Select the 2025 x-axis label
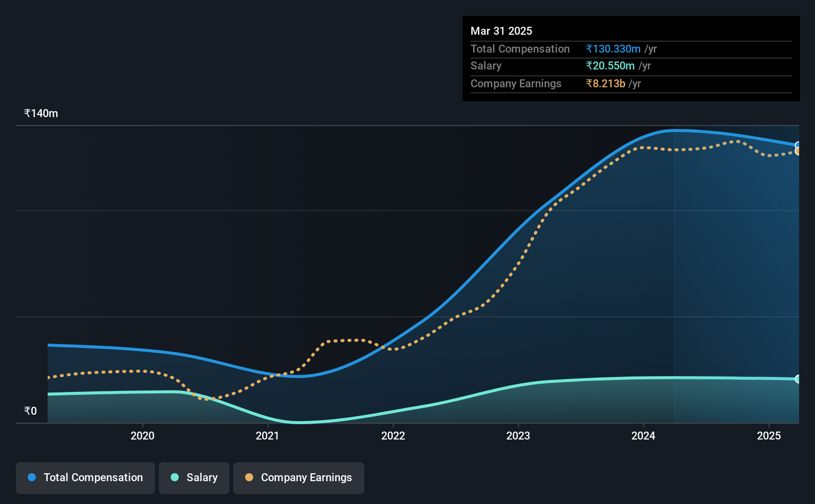 [x=769, y=436]
